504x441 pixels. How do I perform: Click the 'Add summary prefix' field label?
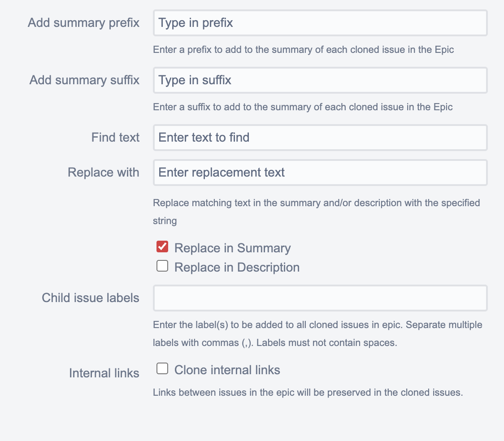[84, 23]
